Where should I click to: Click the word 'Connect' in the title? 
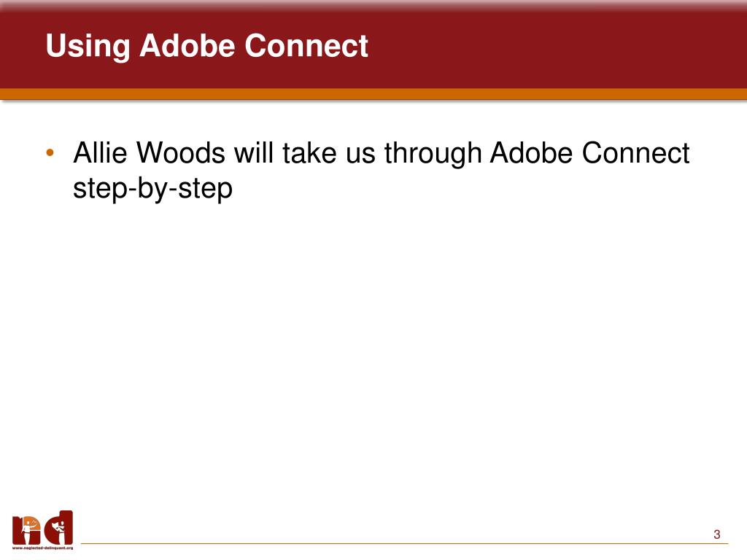point(306,47)
